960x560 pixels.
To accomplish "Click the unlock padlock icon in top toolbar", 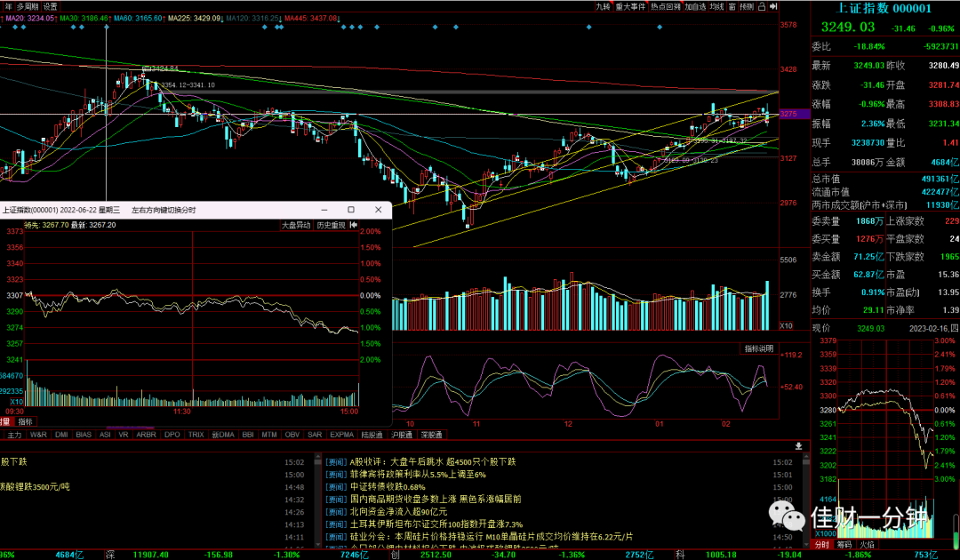I will (762, 7).
